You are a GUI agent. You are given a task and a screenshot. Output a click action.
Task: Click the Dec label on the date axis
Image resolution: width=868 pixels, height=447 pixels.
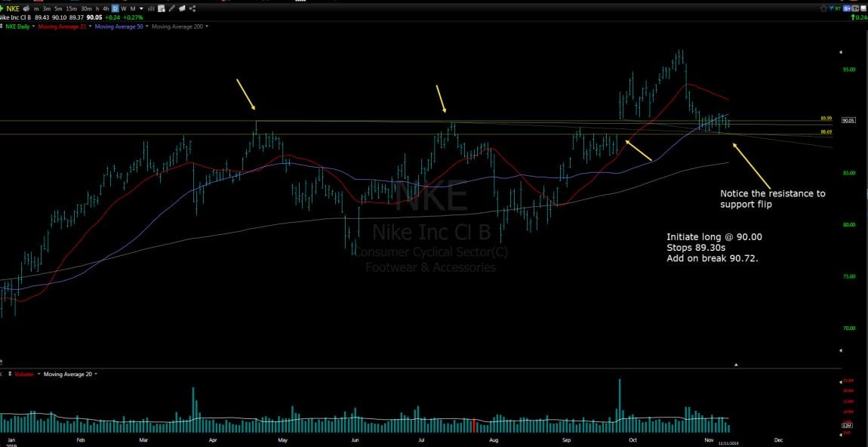pos(778,440)
